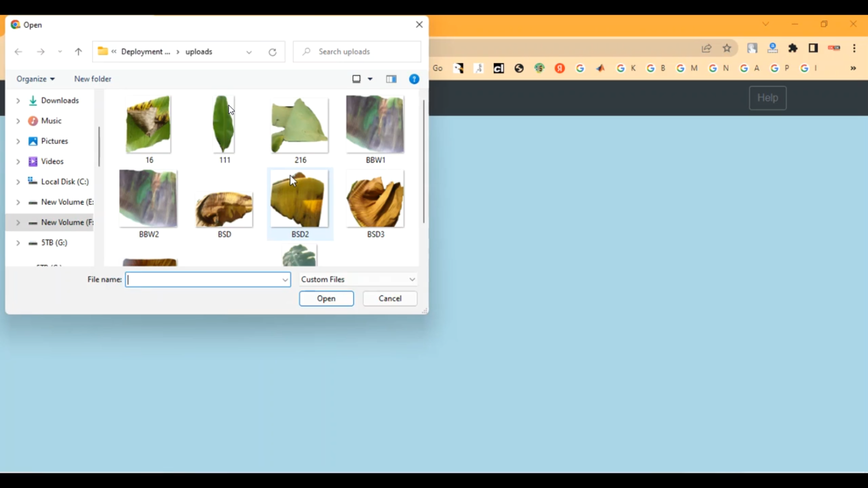This screenshot has height=488, width=868.
Task: Select Videos in the navigation pane
Action: point(52,161)
